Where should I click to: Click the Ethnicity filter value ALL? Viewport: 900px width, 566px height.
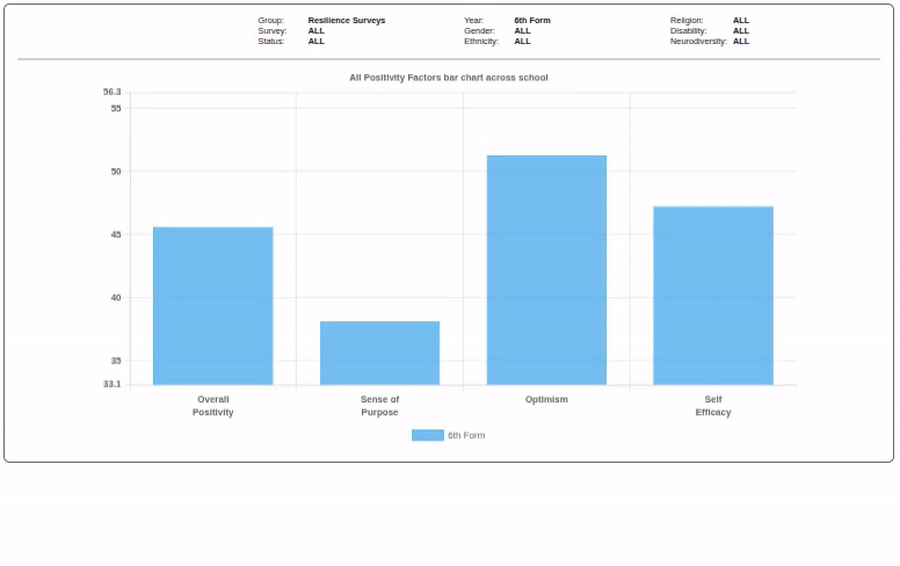(522, 41)
